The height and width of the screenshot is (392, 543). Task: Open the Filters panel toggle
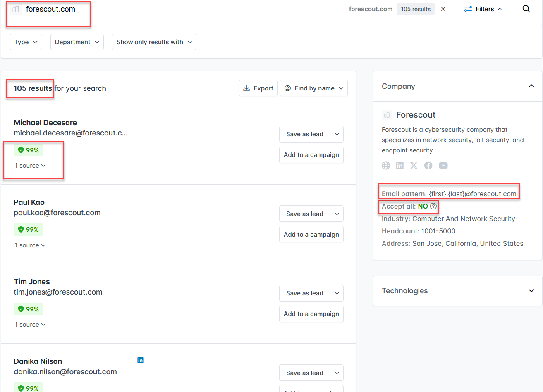click(483, 9)
